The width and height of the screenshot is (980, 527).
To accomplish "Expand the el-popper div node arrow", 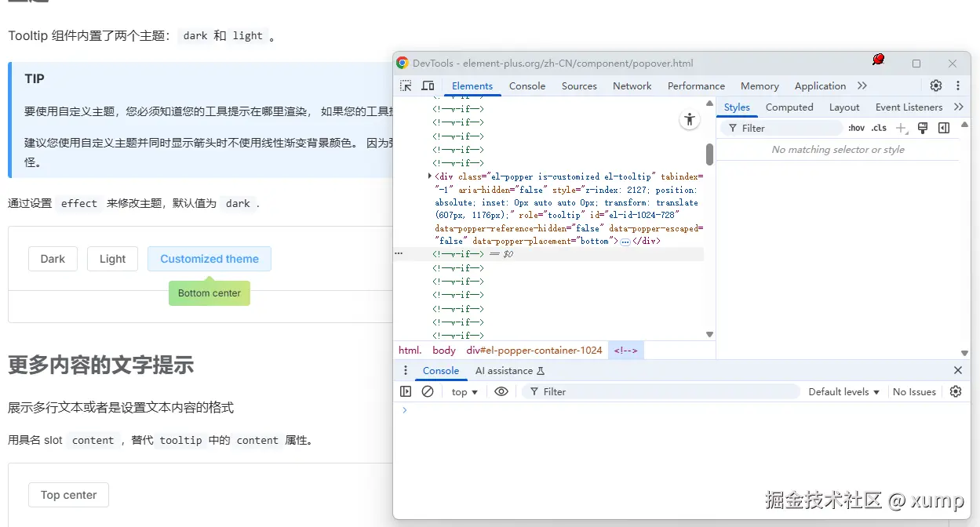I will 429,176.
